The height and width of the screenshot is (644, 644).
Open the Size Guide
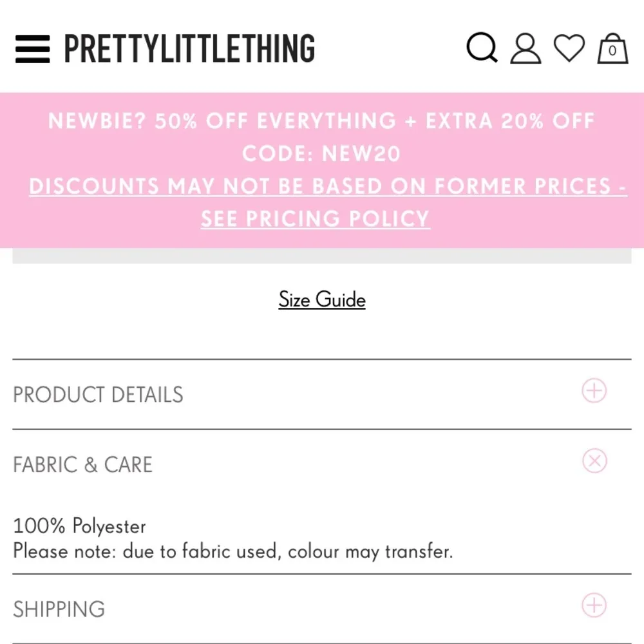321,299
